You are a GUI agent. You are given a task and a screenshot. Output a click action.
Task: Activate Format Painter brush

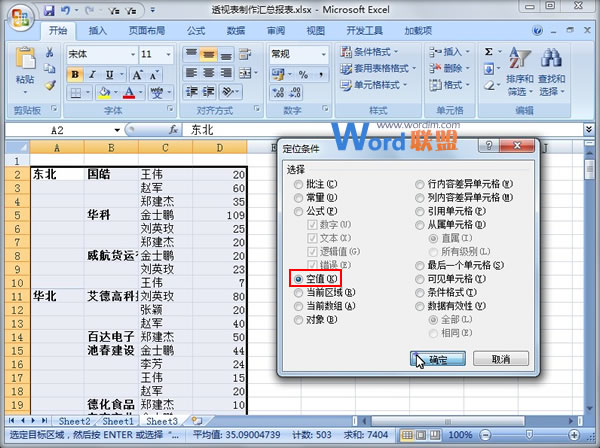click(x=50, y=85)
